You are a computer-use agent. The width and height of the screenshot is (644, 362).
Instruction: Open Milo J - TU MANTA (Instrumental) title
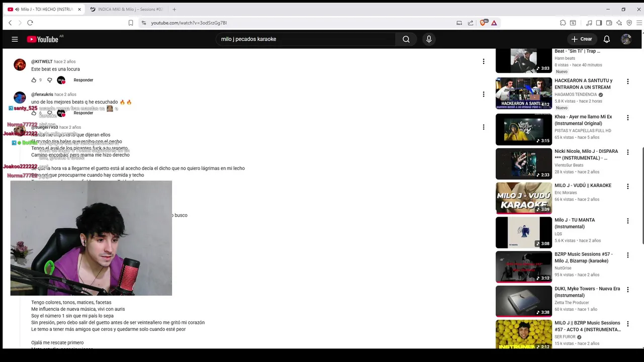[x=575, y=223]
